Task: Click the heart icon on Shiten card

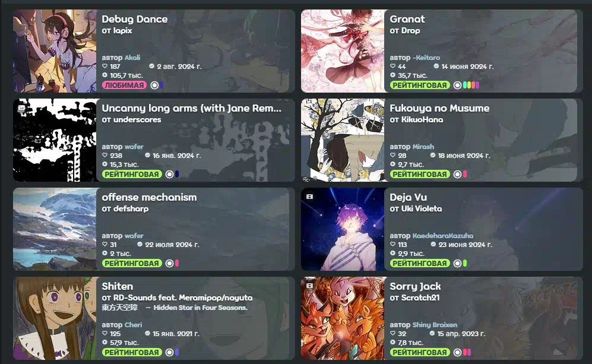Action: [x=105, y=333]
